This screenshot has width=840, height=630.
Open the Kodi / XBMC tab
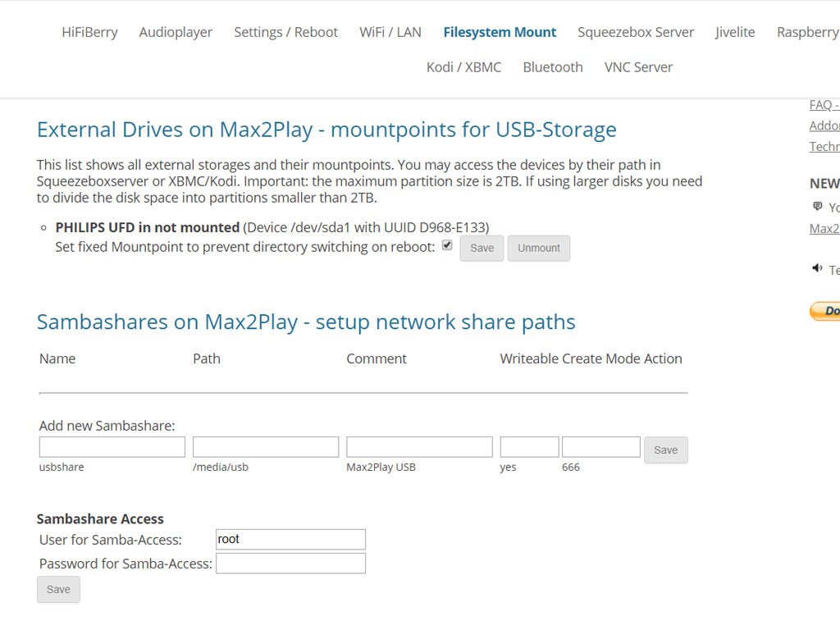[464, 67]
